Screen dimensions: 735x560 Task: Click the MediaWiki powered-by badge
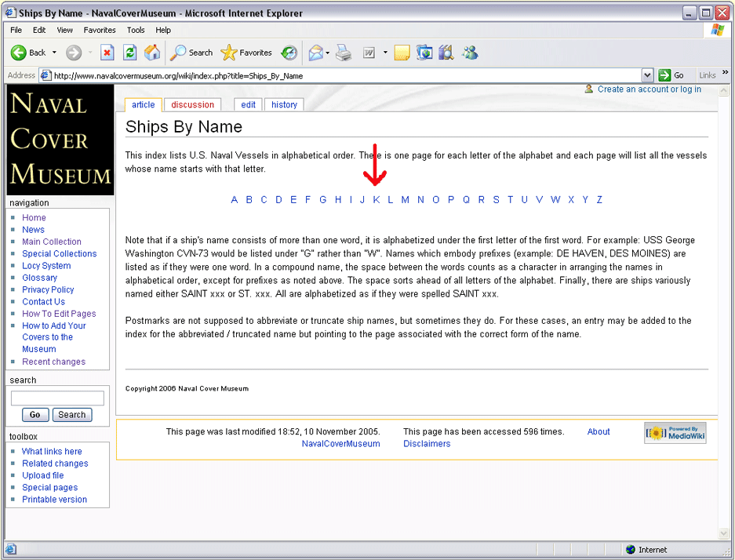(x=675, y=433)
